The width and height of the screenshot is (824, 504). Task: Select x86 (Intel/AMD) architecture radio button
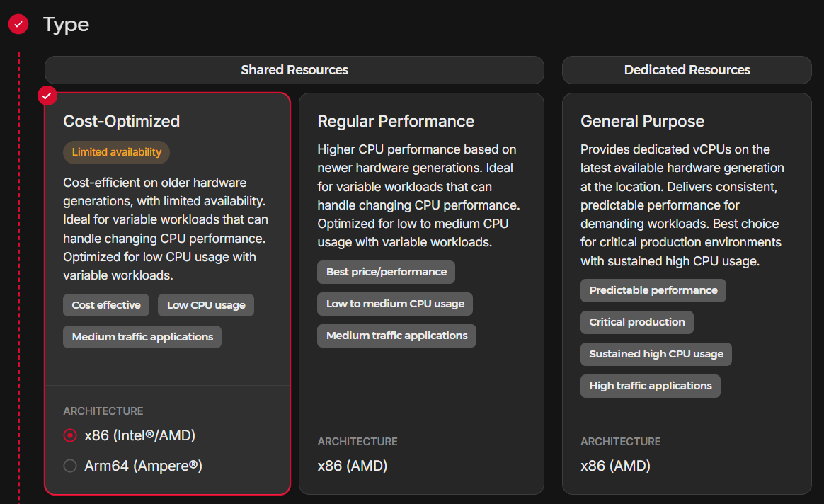tap(70, 435)
